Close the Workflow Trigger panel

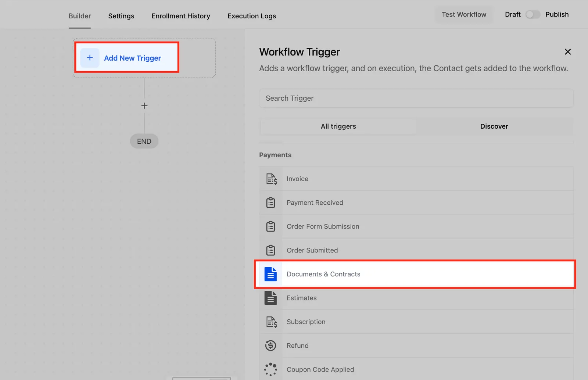click(x=568, y=52)
